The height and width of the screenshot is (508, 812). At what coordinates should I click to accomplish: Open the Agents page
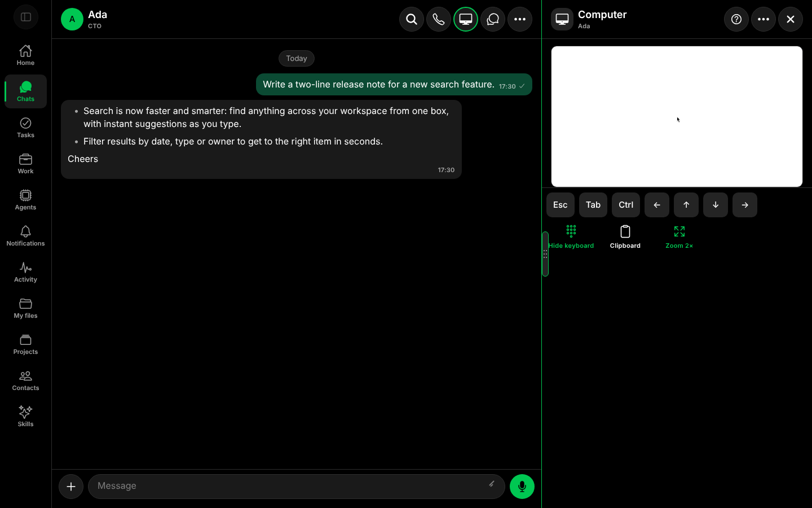pyautogui.click(x=25, y=200)
